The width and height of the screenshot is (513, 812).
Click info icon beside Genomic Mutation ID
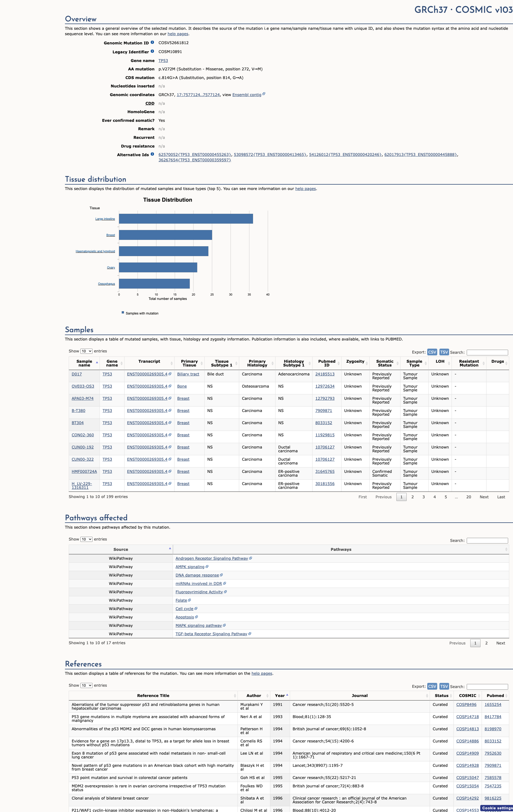pos(152,42)
